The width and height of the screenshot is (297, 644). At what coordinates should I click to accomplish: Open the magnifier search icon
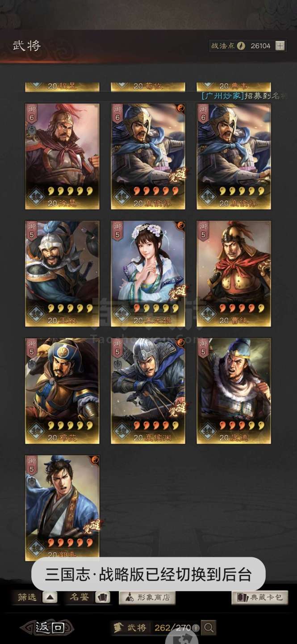click(209, 627)
